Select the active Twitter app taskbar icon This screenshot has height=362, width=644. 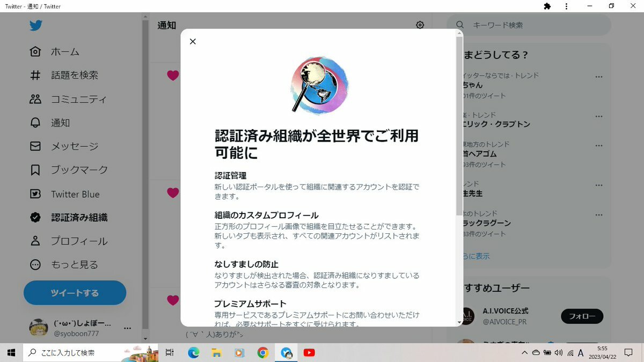point(286,352)
